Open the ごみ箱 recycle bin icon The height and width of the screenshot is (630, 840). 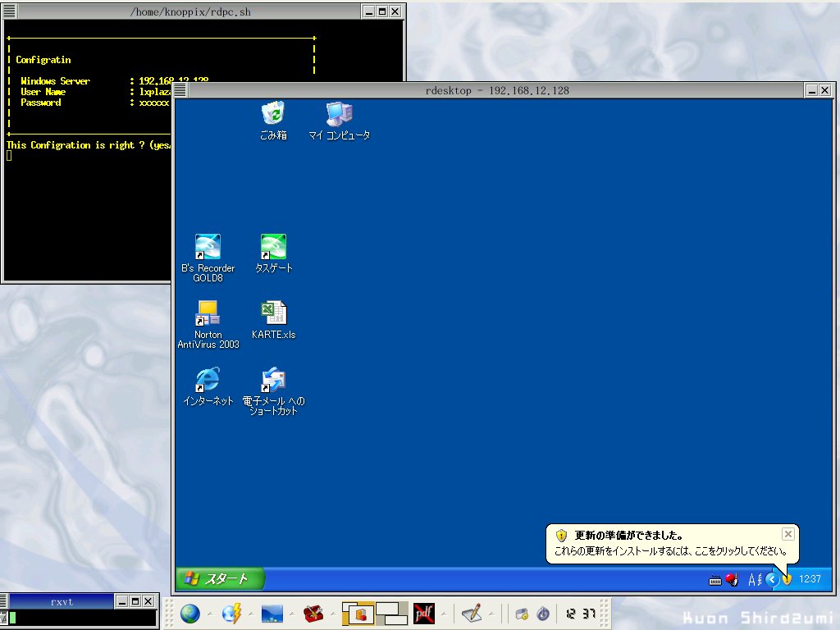tap(273, 114)
